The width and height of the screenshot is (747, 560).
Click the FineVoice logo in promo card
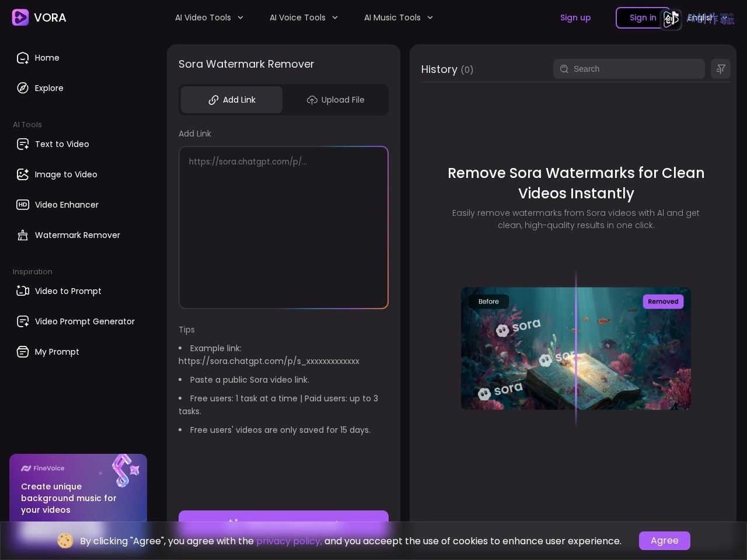(43, 468)
